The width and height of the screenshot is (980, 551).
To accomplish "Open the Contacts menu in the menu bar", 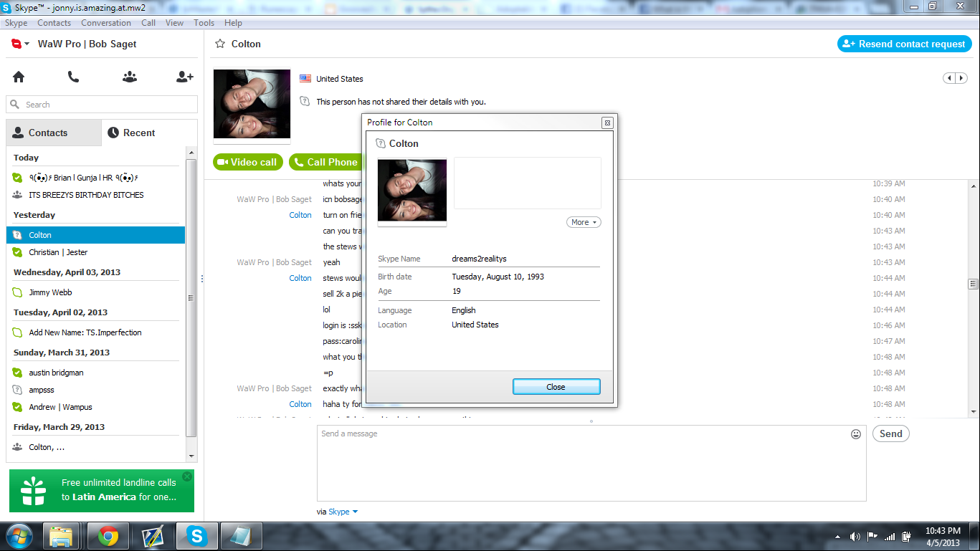I will [x=54, y=23].
